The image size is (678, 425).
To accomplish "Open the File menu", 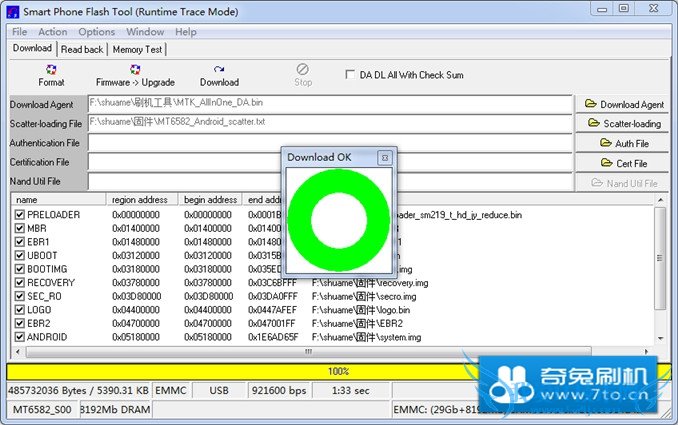I will tap(19, 32).
